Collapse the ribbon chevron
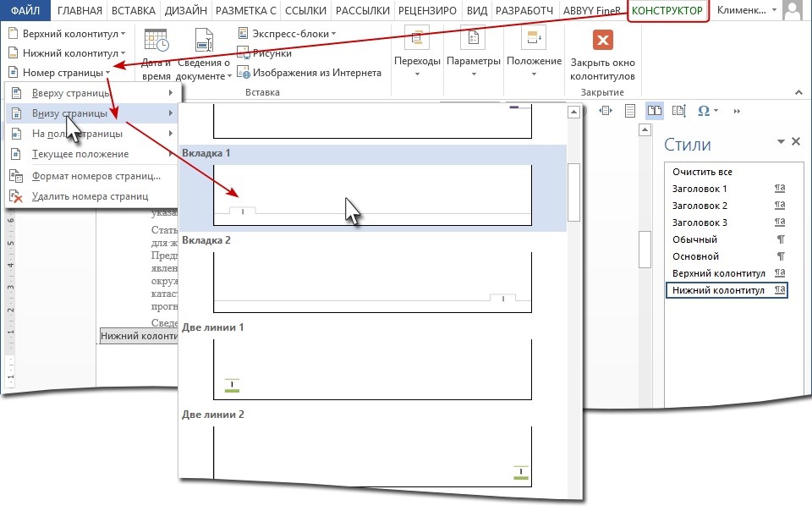812x511 pixels. (x=798, y=93)
